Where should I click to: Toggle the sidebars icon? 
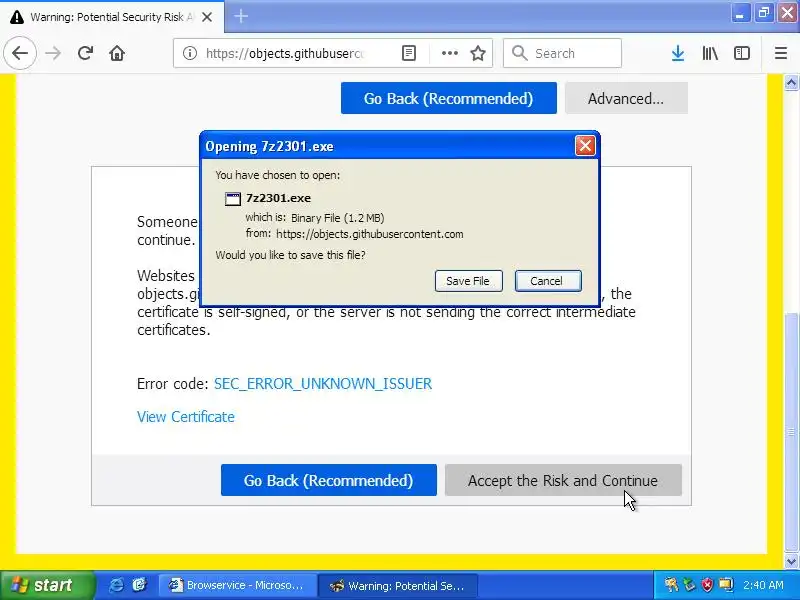coord(741,53)
